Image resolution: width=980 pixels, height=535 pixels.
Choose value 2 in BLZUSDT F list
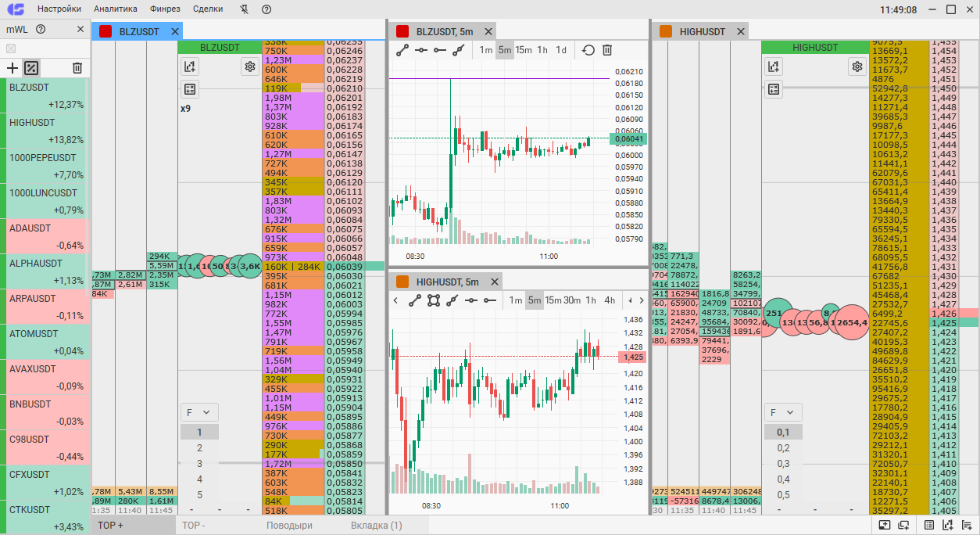(x=199, y=447)
